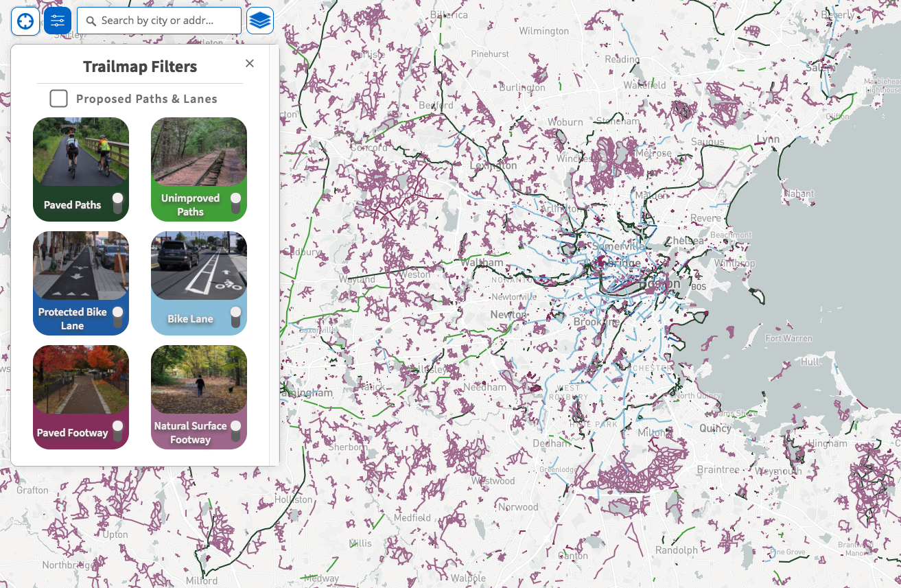Click the Weston label on the map
Image resolution: width=901 pixels, height=588 pixels.
pos(414,274)
